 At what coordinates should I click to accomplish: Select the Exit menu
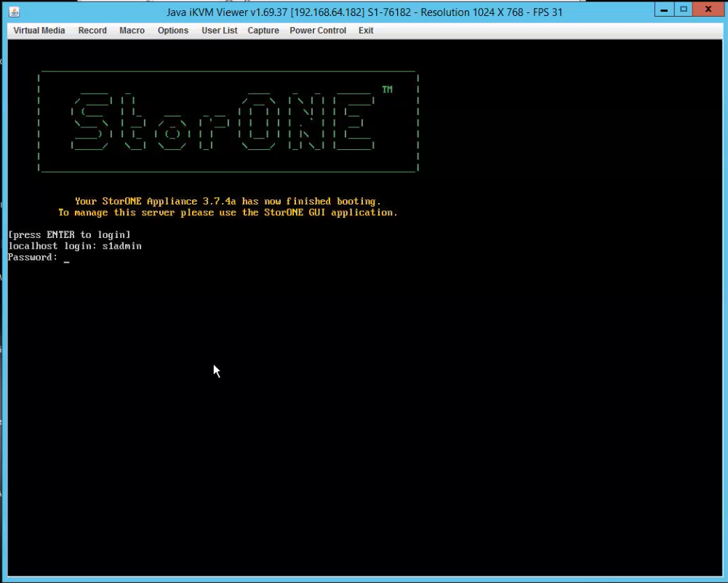[365, 31]
